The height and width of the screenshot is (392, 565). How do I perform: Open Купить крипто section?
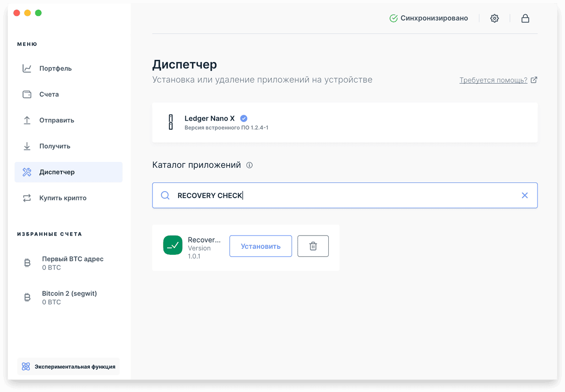[68, 198]
